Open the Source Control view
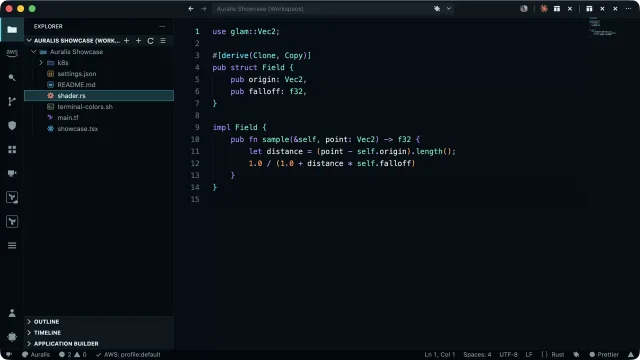This screenshot has width=640, height=360. pyautogui.click(x=12, y=101)
